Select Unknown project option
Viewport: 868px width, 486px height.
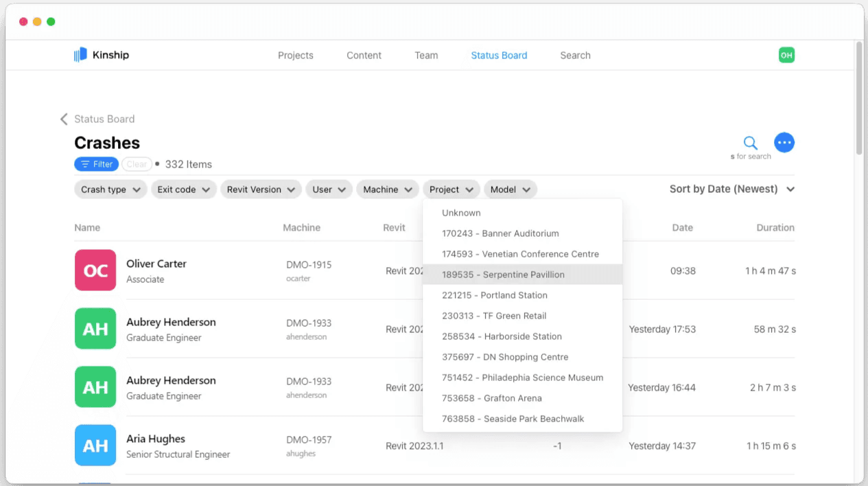click(x=523, y=213)
